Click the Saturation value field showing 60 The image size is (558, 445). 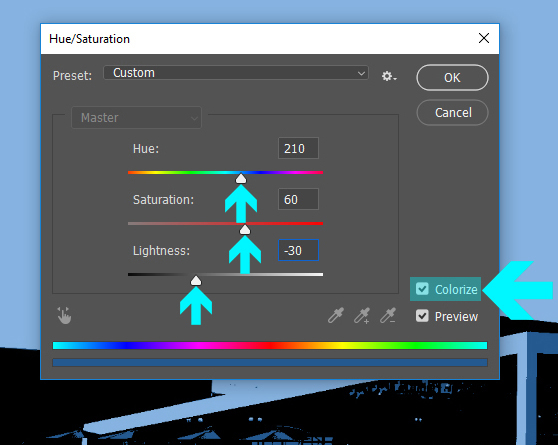coord(298,199)
